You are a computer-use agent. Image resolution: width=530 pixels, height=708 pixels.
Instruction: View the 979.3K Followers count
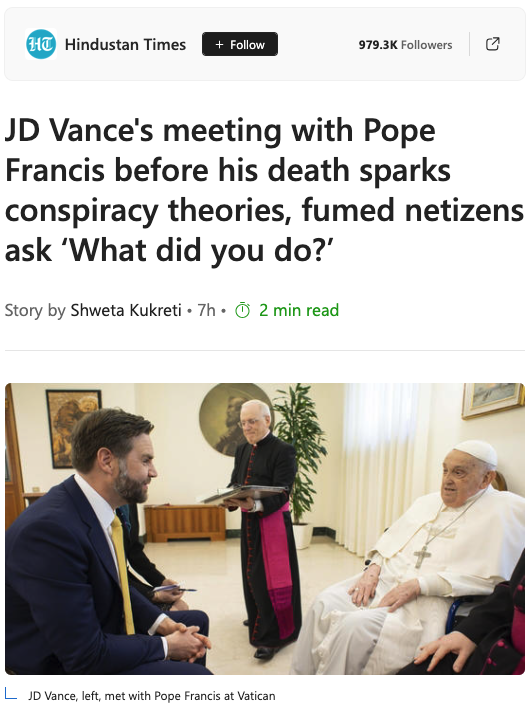point(405,45)
